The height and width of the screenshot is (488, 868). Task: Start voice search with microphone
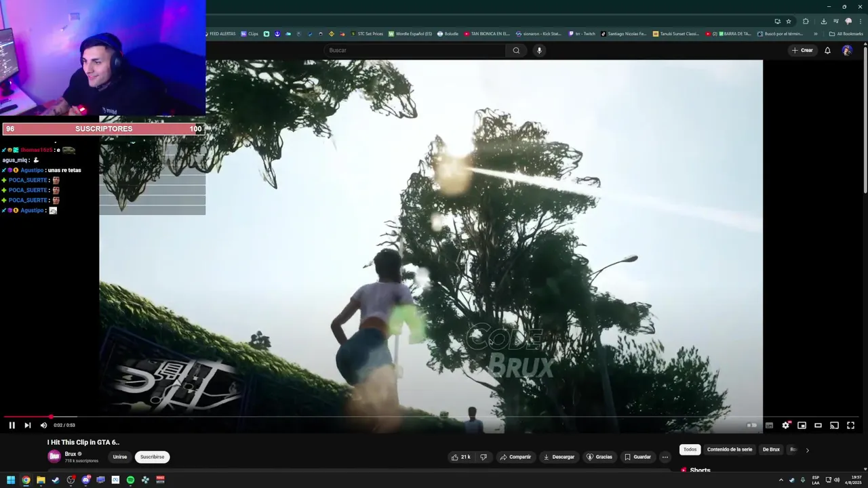(x=539, y=50)
